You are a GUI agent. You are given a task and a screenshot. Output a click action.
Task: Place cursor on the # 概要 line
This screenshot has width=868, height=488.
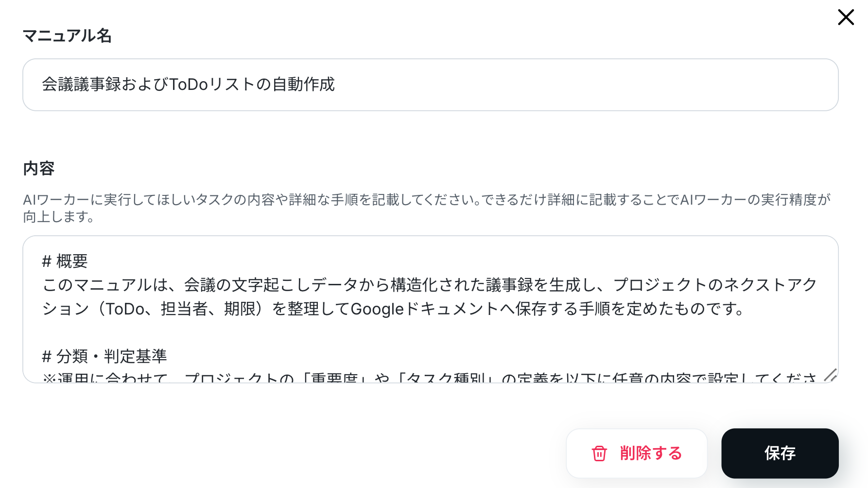(x=65, y=261)
